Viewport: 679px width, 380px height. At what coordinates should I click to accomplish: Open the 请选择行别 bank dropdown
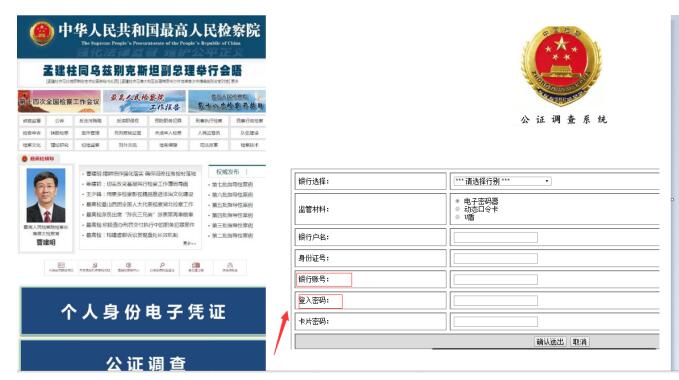(x=502, y=181)
